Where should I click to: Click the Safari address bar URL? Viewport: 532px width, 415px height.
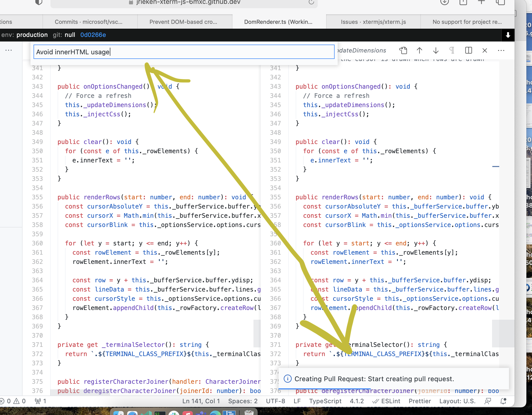pyautogui.click(x=188, y=2)
